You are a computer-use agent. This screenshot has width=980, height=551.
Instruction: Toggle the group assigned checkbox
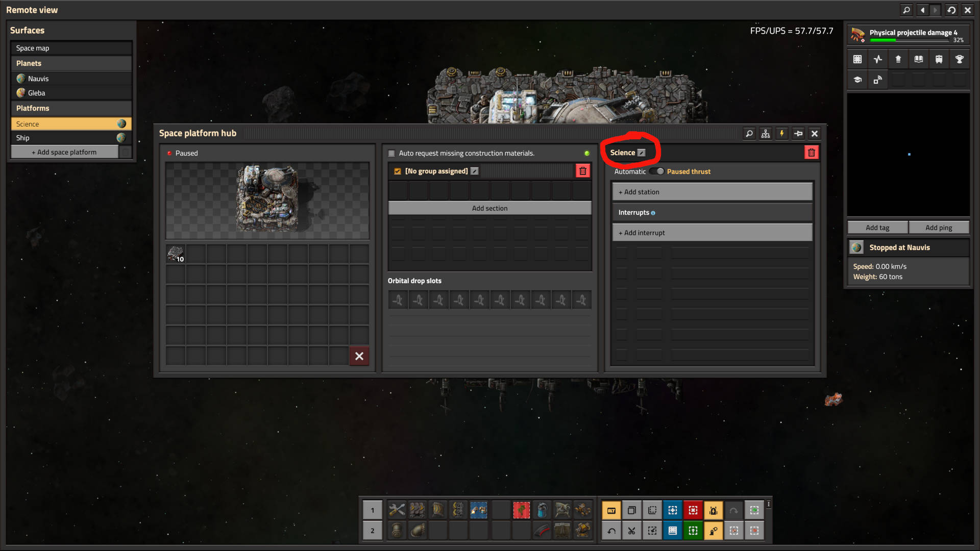[397, 170]
